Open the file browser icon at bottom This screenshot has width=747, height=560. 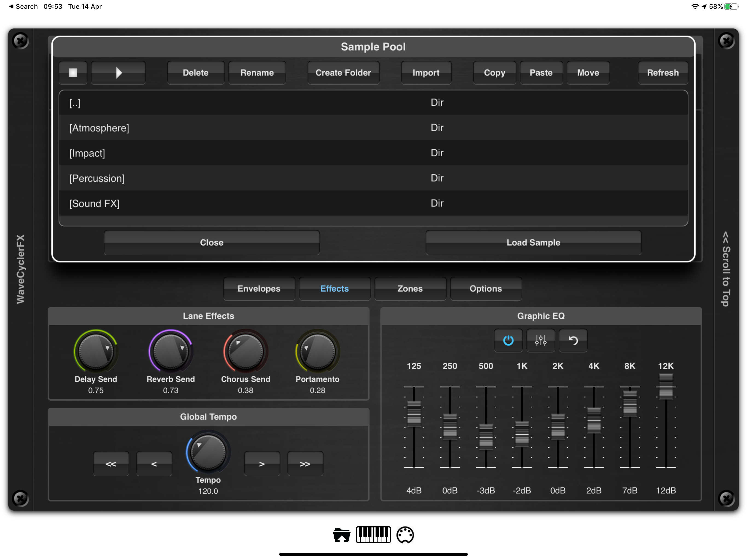pyautogui.click(x=342, y=535)
